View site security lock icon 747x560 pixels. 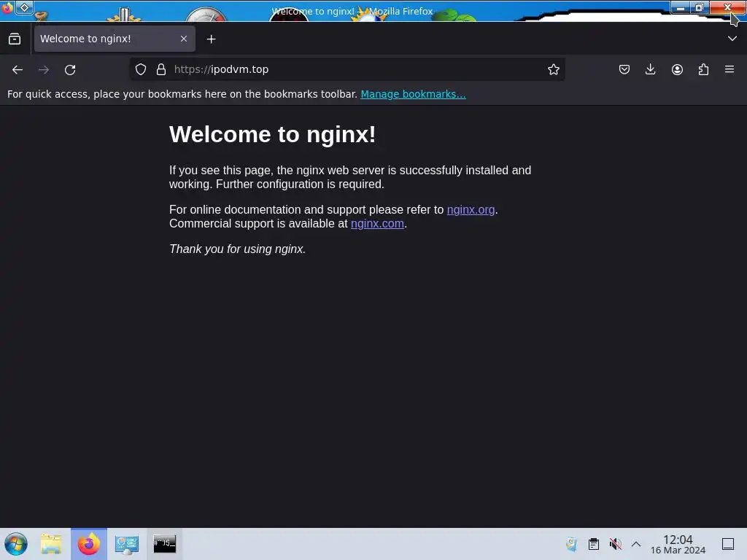click(x=161, y=69)
